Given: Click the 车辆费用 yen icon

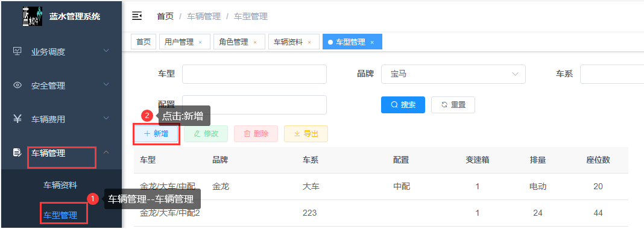Looking at the screenshot, I should coord(17,119).
